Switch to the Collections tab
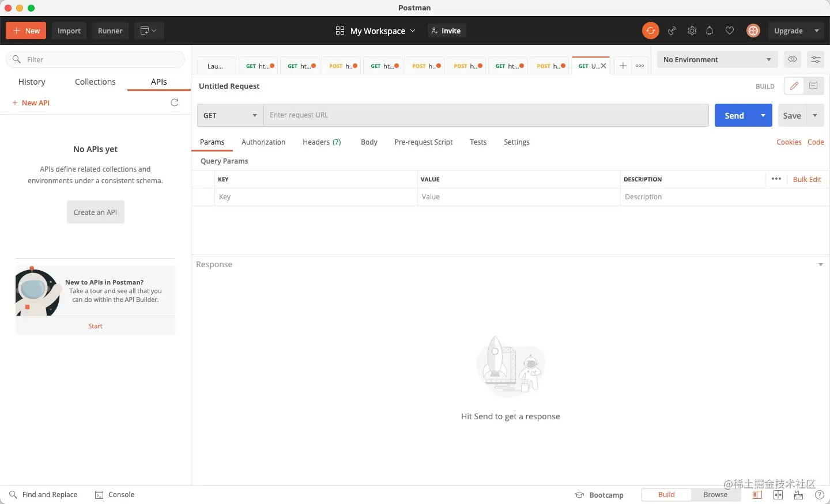 (x=95, y=82)
